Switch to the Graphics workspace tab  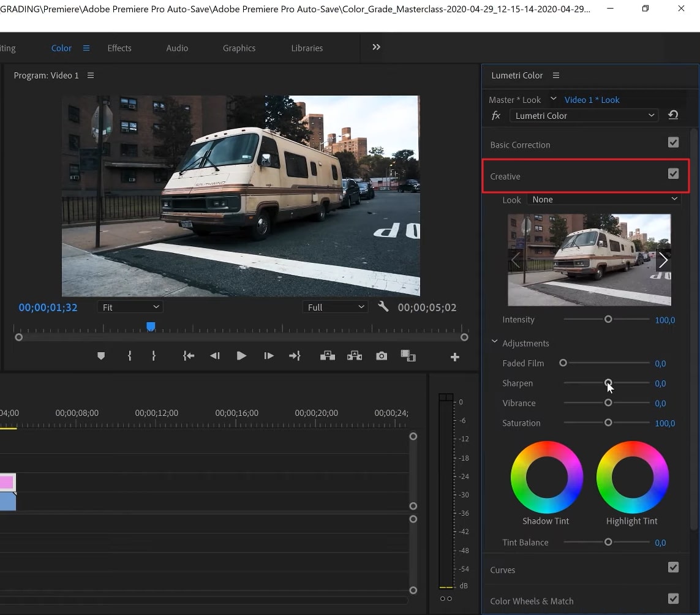pos(239,48)
